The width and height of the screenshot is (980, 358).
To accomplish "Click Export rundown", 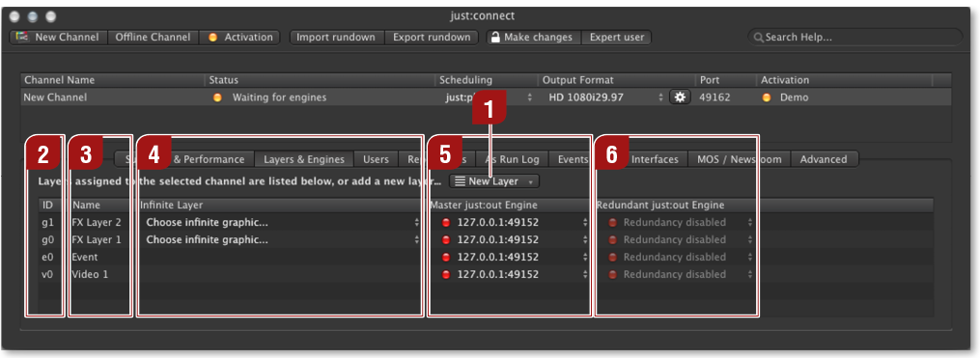I will tap(432, 38).
